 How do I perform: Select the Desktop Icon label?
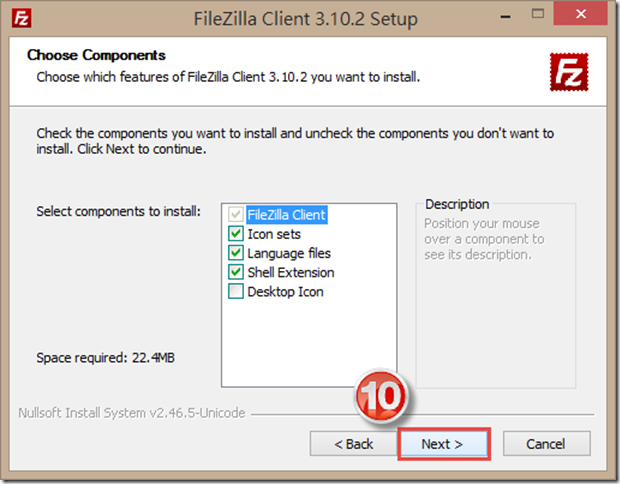coord(285,292)
